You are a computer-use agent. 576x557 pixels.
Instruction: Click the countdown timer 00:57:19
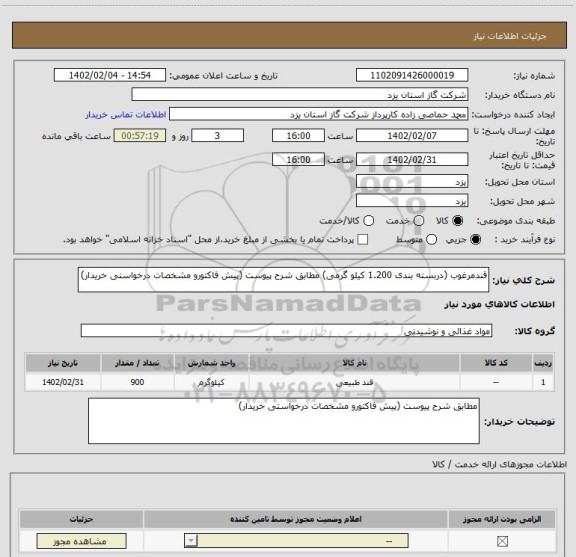pos(140,136)
